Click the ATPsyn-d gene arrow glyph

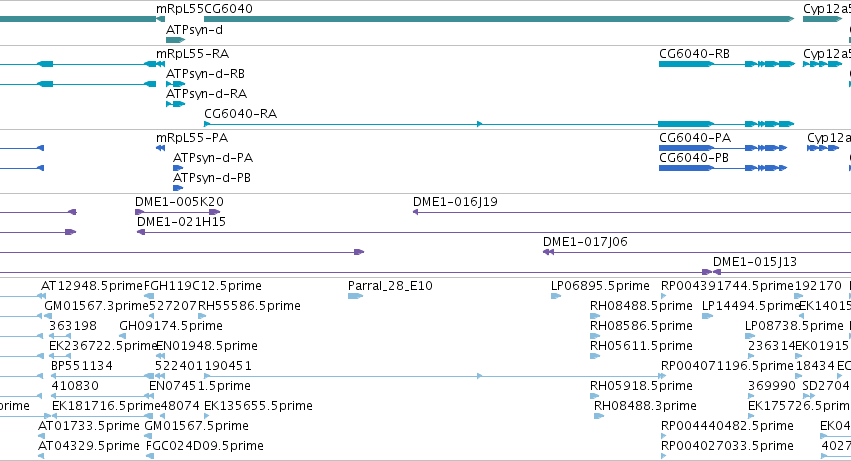pyautogui.click(x=175, y=40)
